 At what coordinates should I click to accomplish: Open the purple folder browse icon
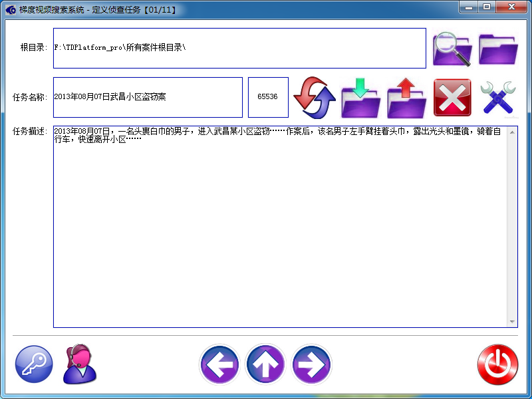(498, 49)
